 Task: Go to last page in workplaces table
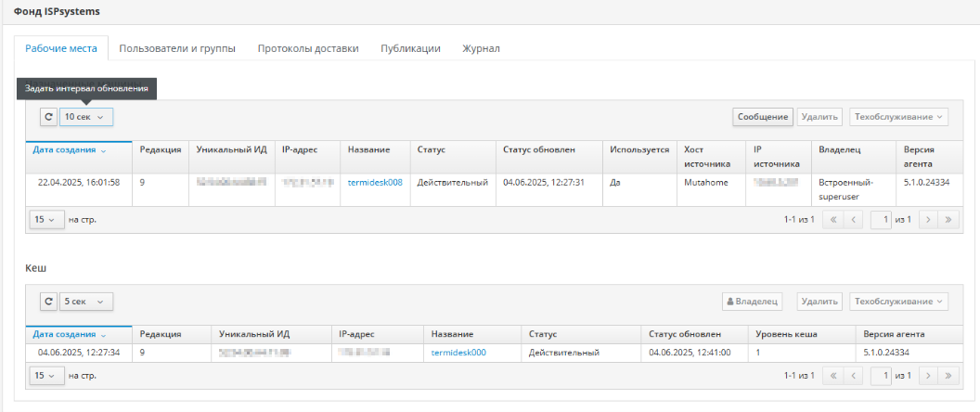pos(948,220)
